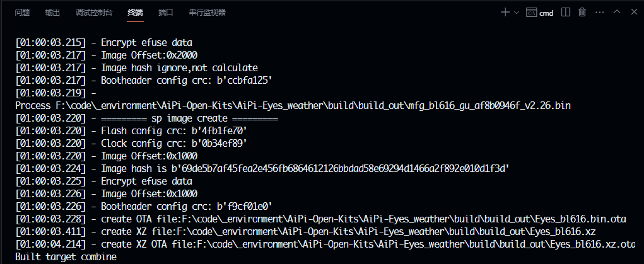Open the 端口 tab
The image size is (644, 264).
click(x=165, y=13)
